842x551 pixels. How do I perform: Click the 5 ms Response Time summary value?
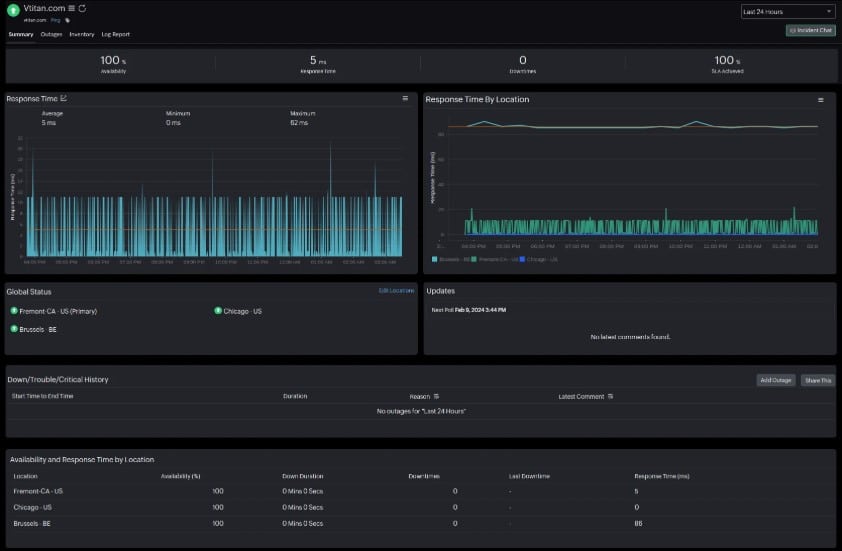(x=317, y=60)
